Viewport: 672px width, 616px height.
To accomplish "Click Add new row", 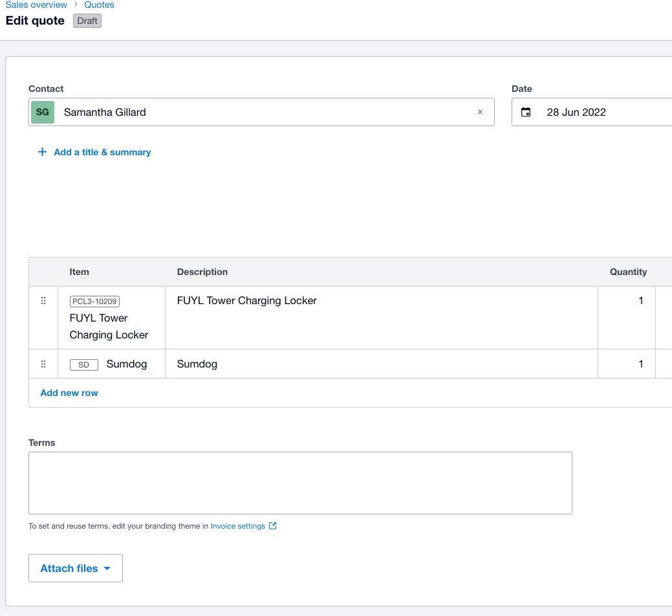I will (69, 393).
